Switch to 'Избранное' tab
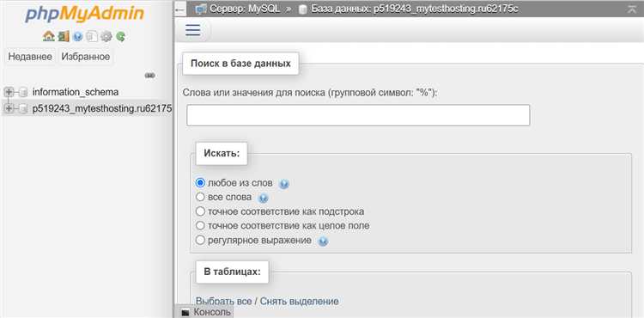Image resolution: width=644 pixels, height=318 pixels. click(86, 57)
